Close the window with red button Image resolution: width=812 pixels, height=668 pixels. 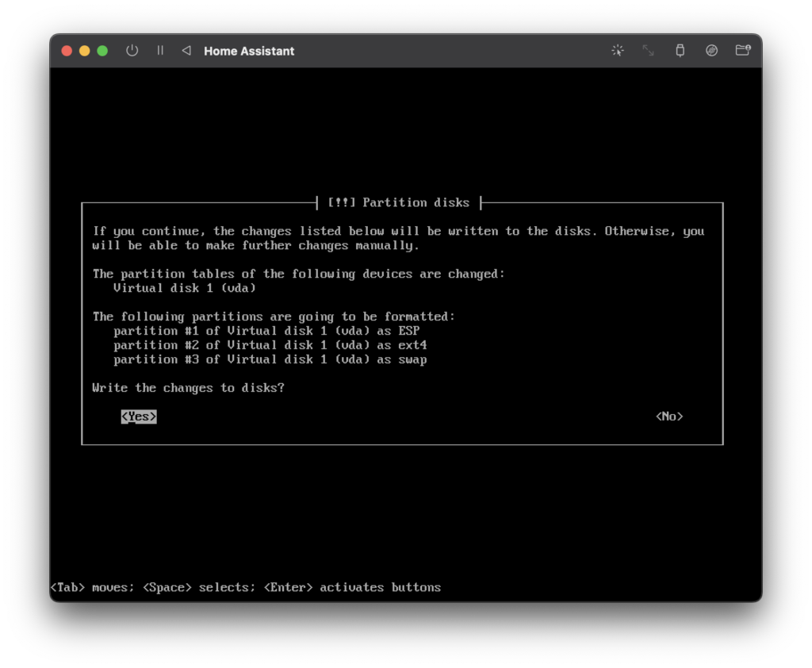(67, 51)
